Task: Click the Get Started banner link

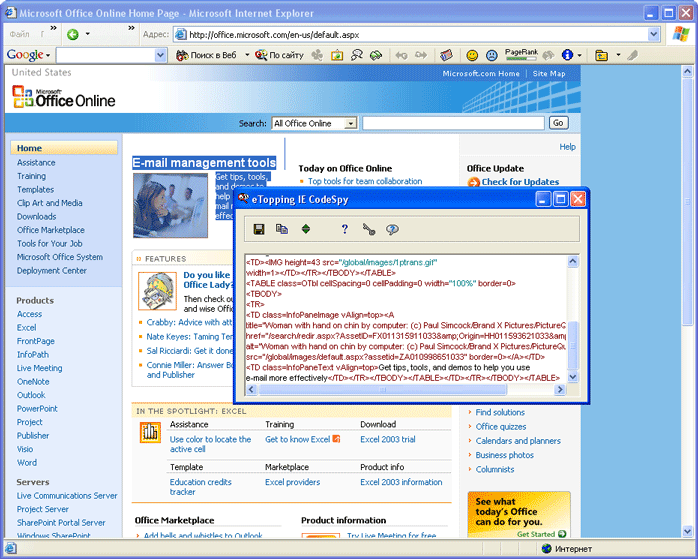Action: point(541,534)
